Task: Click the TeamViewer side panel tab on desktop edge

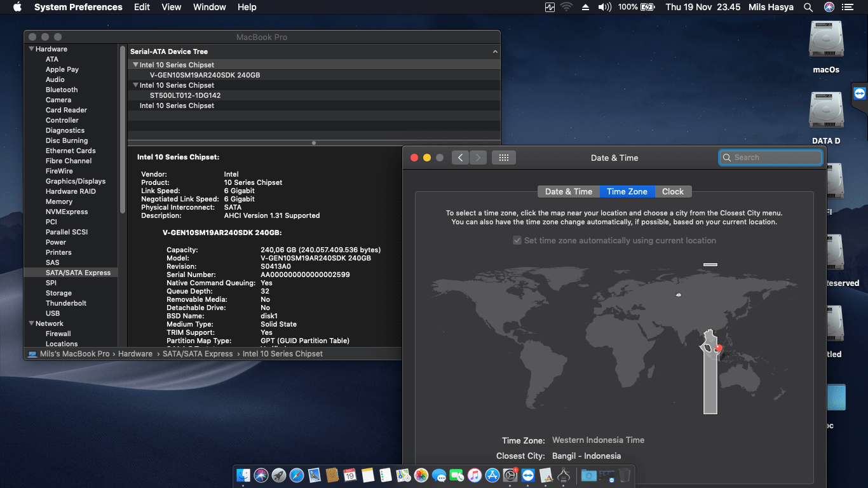Action: 860,94
